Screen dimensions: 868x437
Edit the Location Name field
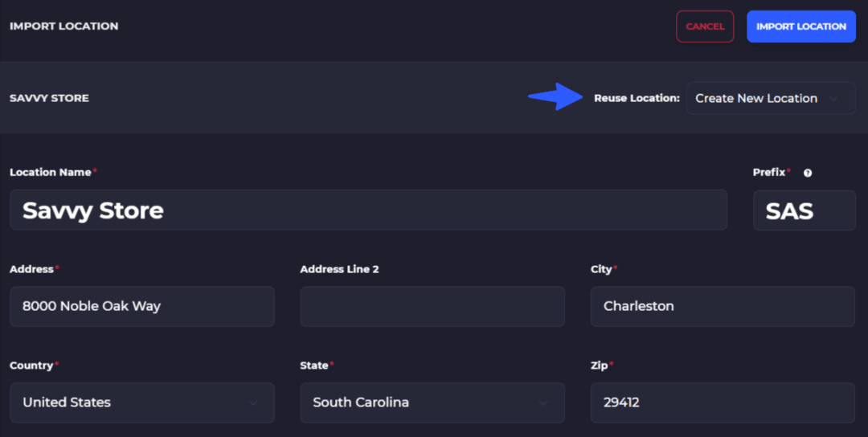point(369,210)
